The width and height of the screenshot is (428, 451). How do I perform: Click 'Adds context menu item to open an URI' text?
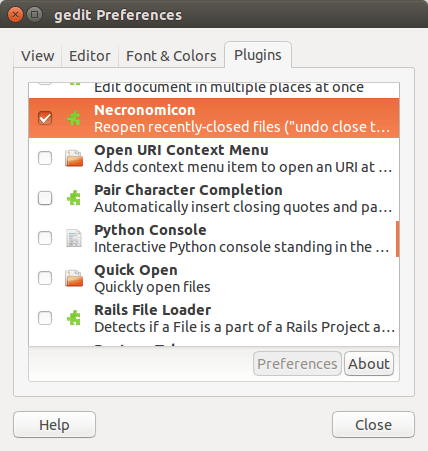243,167
